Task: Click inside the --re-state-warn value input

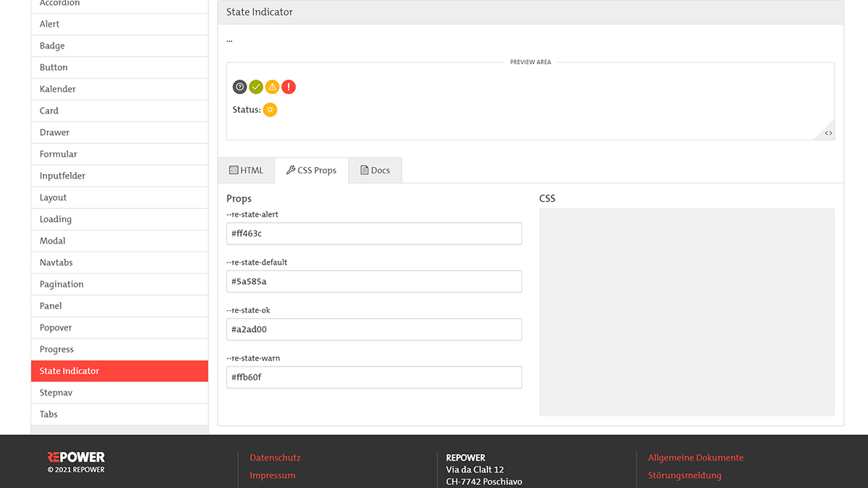Action: point(374,377)
